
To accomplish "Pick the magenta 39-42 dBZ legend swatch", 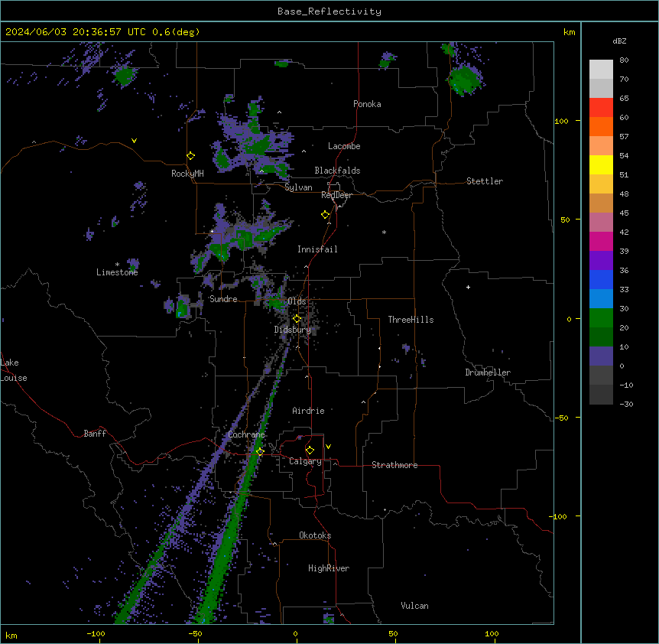I will pyautogui.click(x=601, y=241).
